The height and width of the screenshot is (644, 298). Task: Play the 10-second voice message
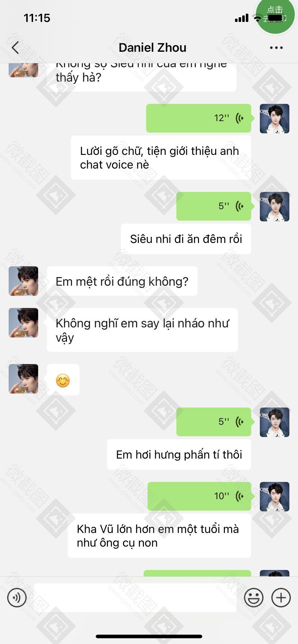click(x=199, y=496)
